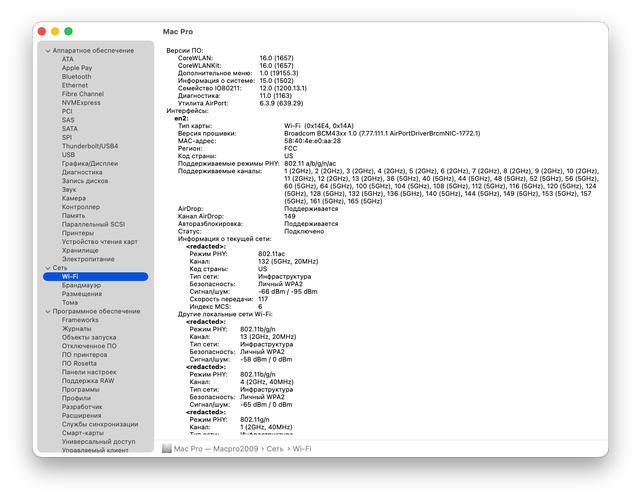Open the Память sidebar item

coord(74,215)
